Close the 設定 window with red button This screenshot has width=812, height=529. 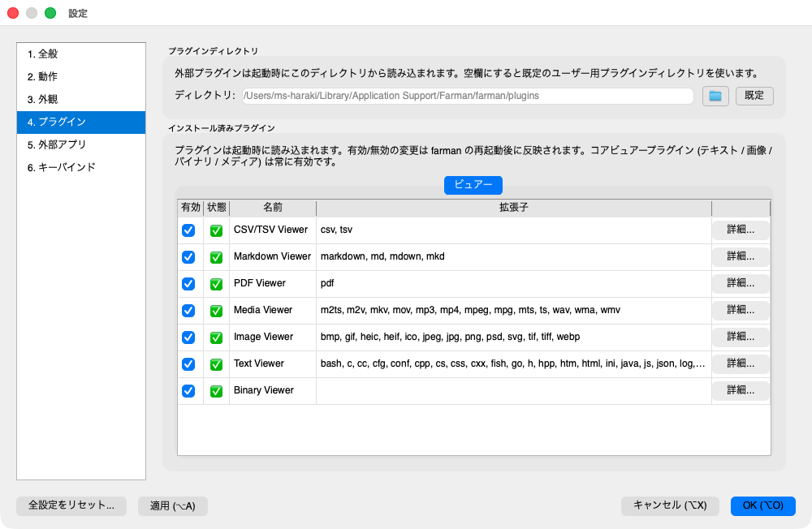[13, 13]
